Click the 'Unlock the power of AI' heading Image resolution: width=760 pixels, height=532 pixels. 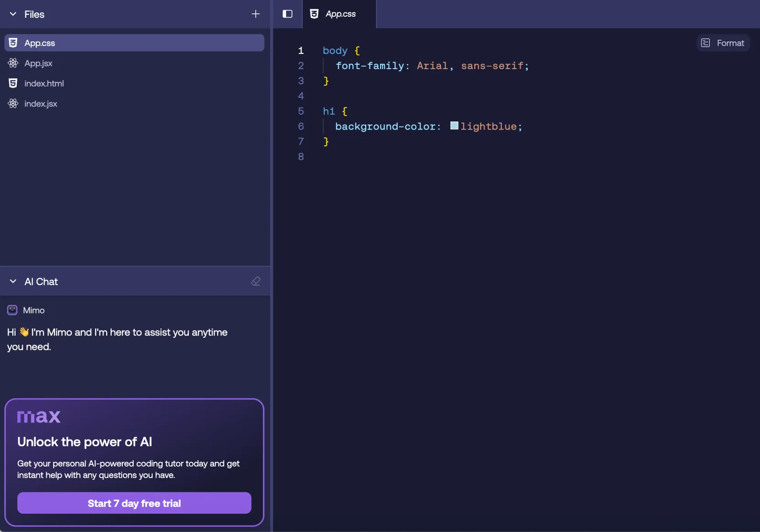click(85, 441)
